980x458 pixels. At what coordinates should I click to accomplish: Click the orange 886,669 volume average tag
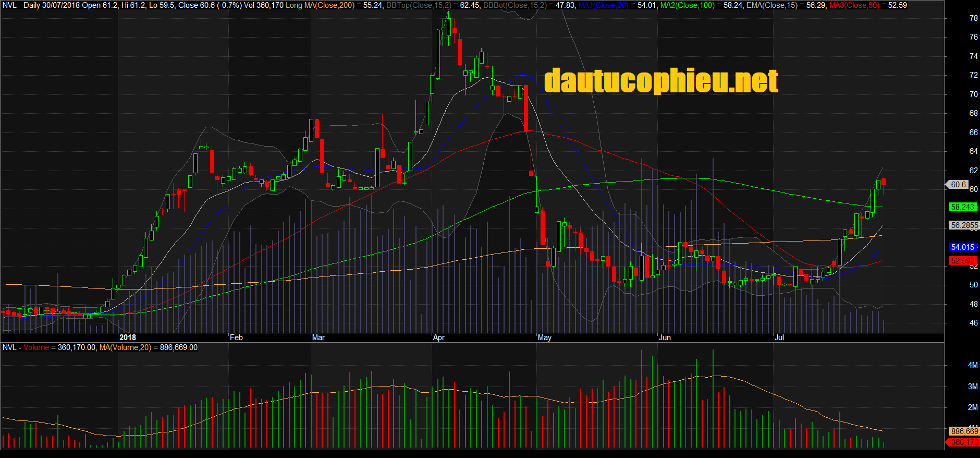click(964, 431)
